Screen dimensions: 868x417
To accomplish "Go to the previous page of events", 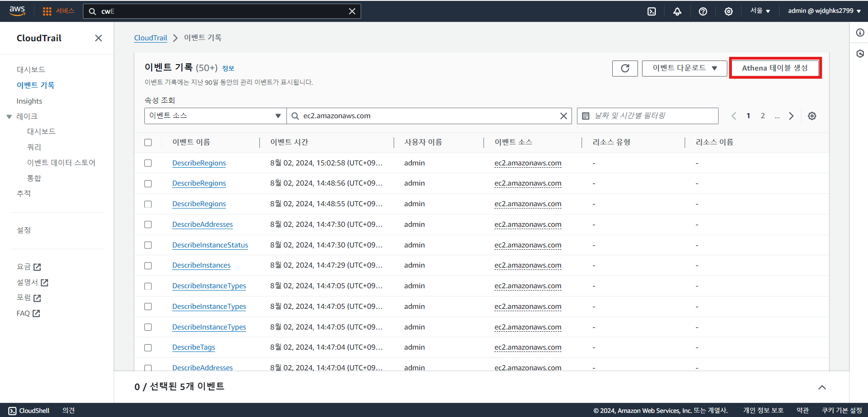I will point(734,116).
